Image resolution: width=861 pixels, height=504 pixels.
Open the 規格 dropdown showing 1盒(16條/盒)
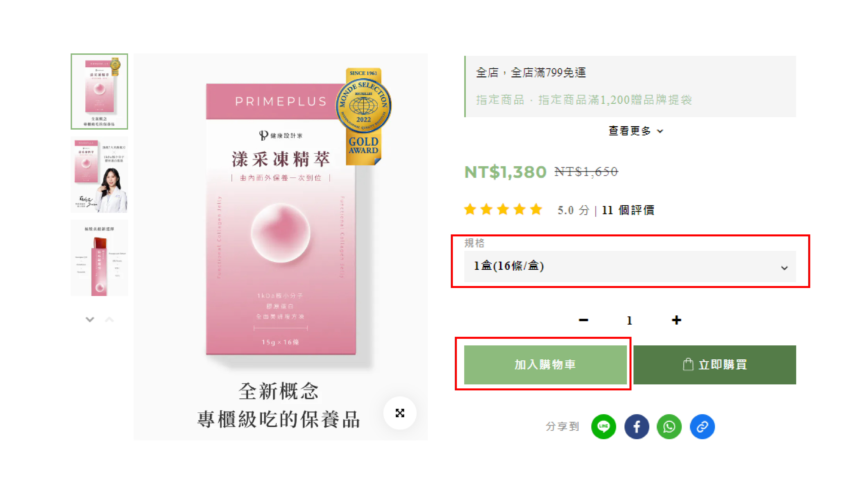click(x=630, y=266)
